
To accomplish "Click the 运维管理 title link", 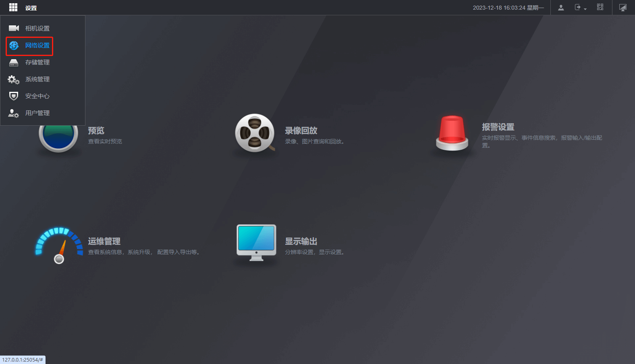I will click(x=104, y=241).
